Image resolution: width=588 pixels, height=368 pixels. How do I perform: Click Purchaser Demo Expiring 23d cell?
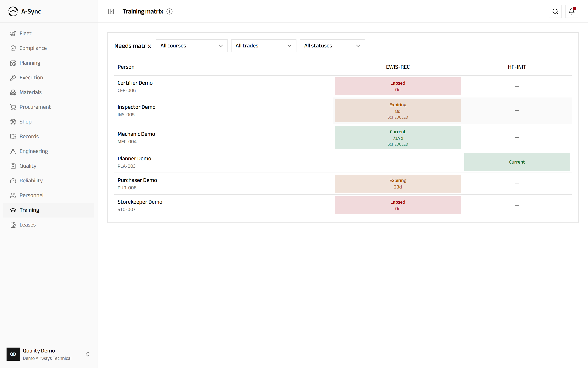[x=398, y=184]
